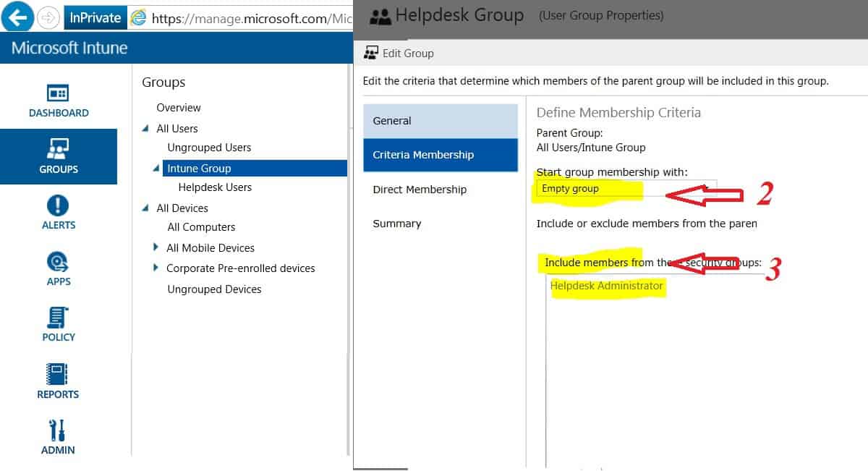868x471 pixels.
Task: Select All Mobile Devices in the tree
Action: (x=210, y=248)
